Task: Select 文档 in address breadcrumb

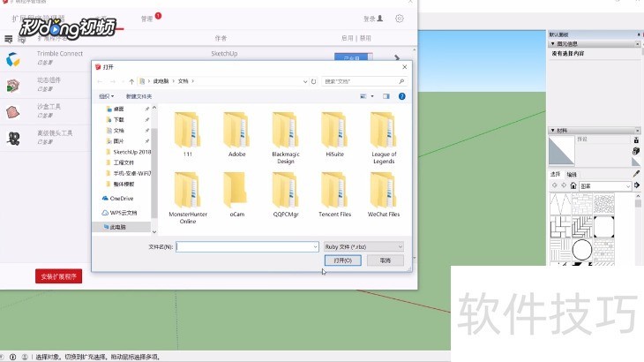Action: pyautogui.click(x=183, y=81)
